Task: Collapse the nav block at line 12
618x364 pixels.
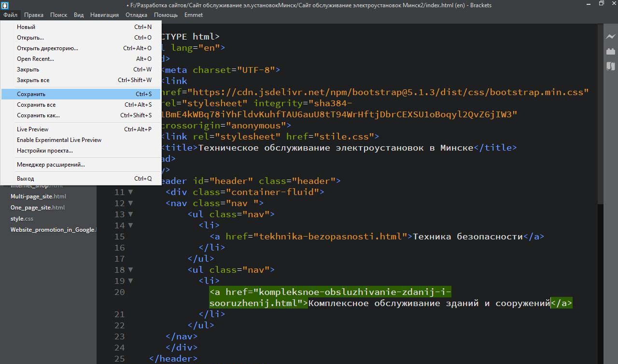Action: coord(130,203)
